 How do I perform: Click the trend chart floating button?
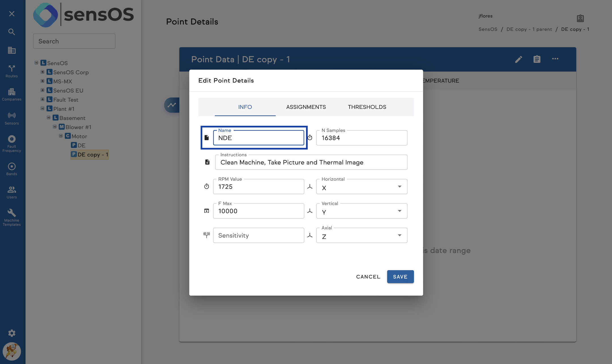click(172, 105)
